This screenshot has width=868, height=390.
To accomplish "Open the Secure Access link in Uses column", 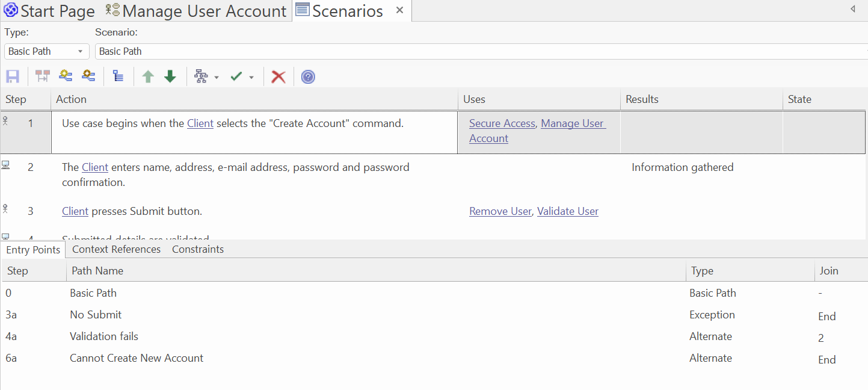I will point(502,123).
